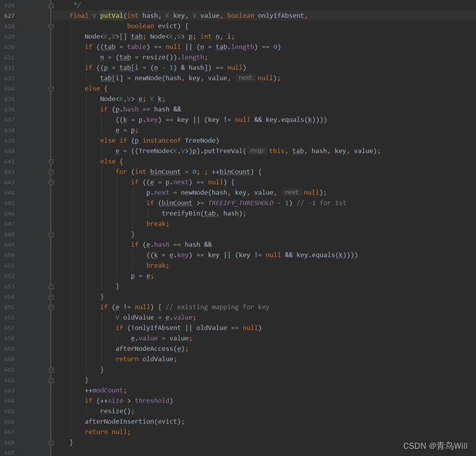Click 'return null;' on line 667
Image resolution: width=476 pixels, height=456 pixels.
coord(107,432)
